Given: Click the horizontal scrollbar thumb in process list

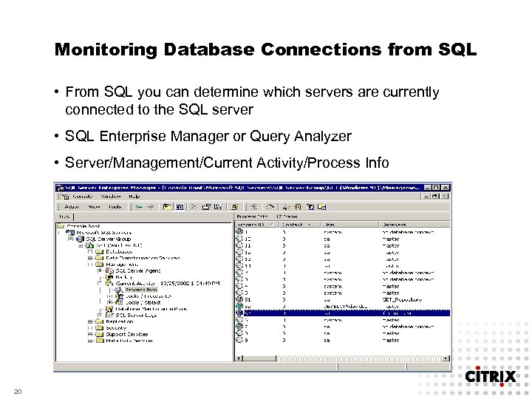Looking at the screenshot, I should pos(260,358).
